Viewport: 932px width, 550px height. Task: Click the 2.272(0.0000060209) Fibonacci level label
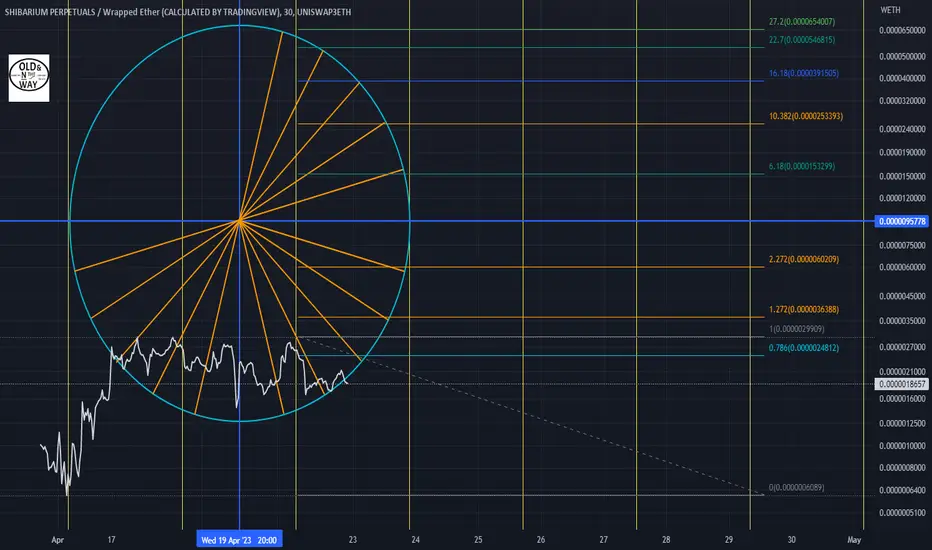click(x=804, y=259)
